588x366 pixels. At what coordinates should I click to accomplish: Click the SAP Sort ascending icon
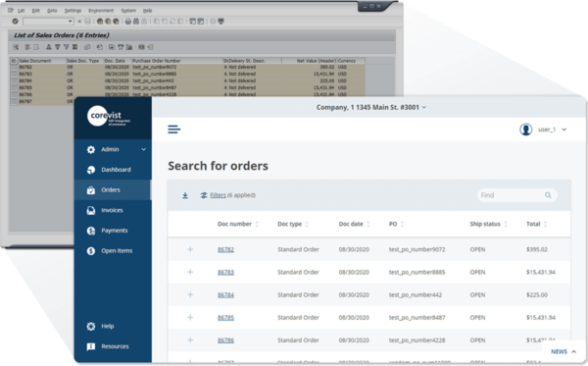49,47
